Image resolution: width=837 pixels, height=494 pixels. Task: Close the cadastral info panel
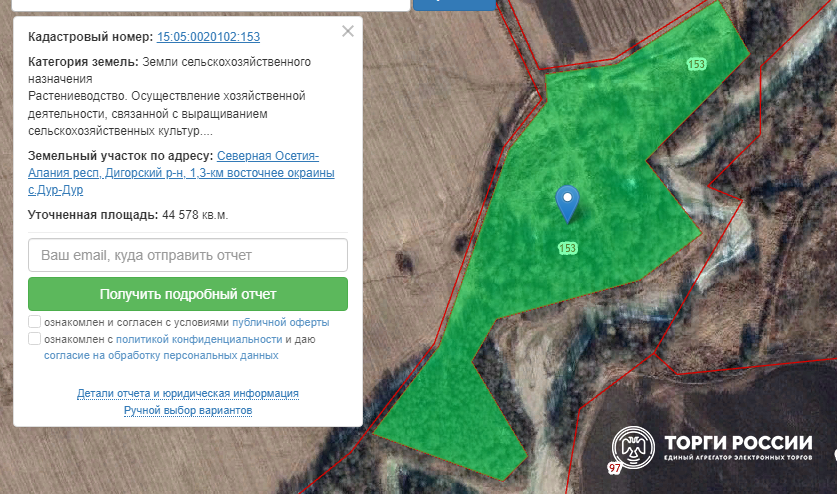(348, 31)
